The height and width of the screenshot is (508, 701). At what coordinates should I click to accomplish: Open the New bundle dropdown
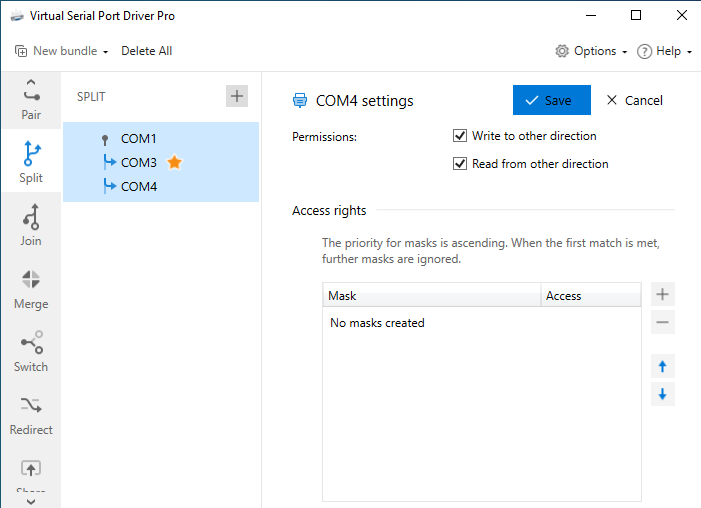point(62,51)
